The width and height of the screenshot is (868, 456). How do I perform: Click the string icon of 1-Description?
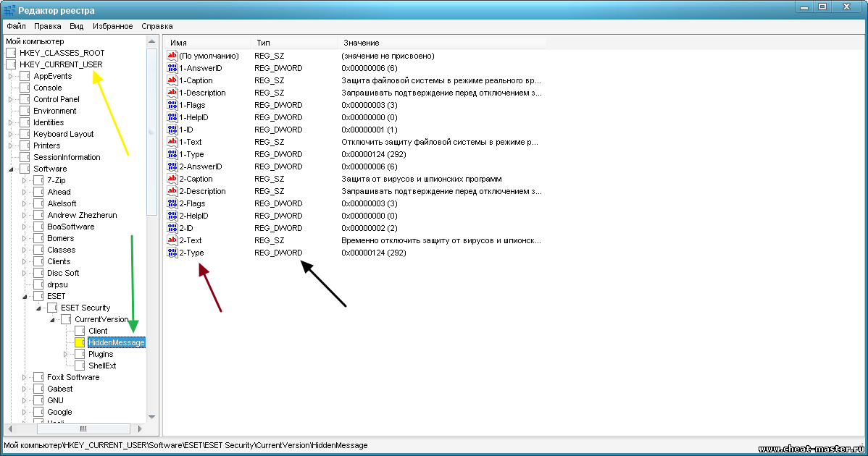(172, 93)
